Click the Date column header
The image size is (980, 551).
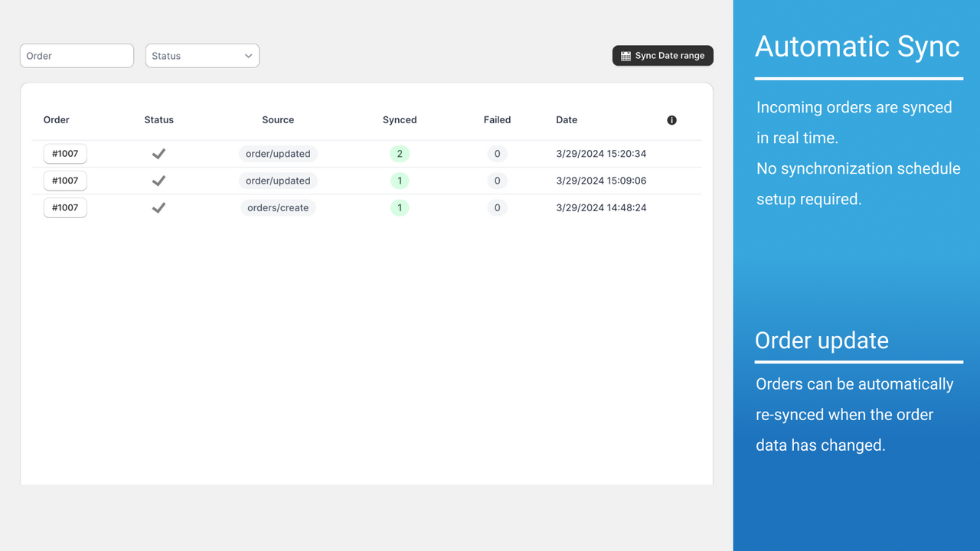(567, 120)
